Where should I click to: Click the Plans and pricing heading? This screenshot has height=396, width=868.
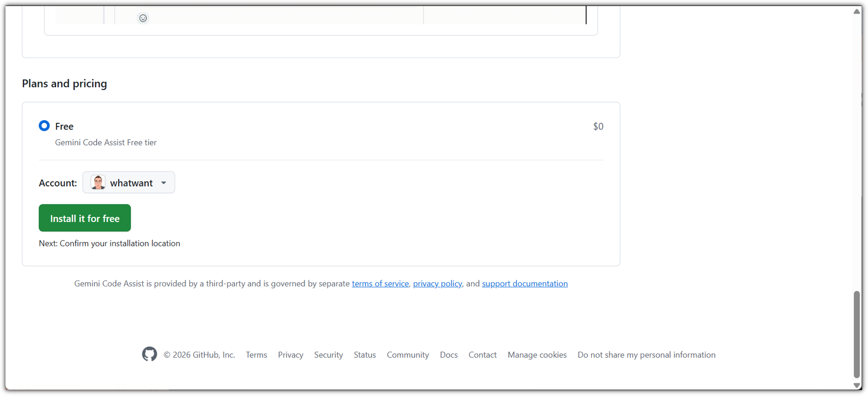coord(64,83)
